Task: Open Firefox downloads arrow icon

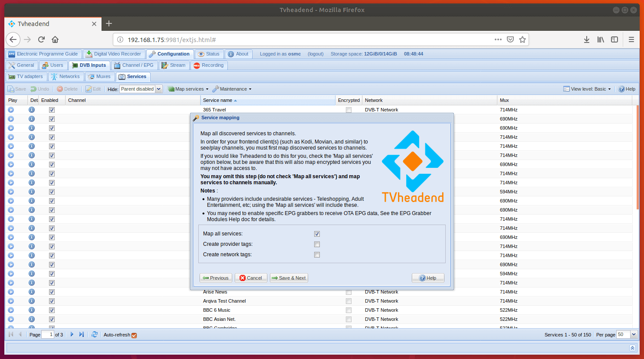Action: point(586,39)
